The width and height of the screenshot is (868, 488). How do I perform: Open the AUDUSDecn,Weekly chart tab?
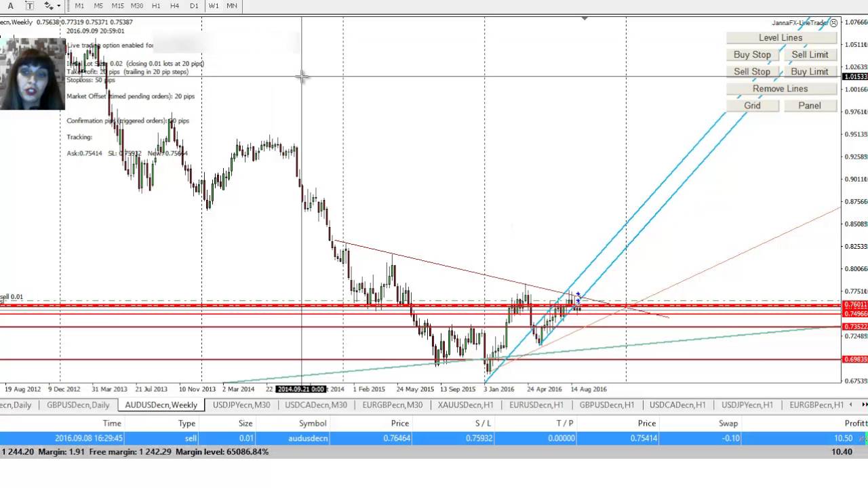pos(161,405)
